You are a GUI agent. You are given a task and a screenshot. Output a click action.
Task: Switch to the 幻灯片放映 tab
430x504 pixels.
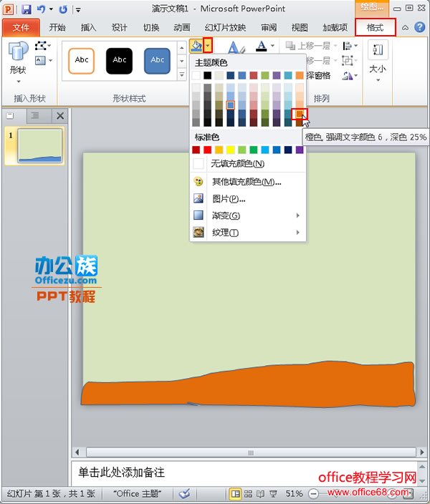click(x=225, y=28)
